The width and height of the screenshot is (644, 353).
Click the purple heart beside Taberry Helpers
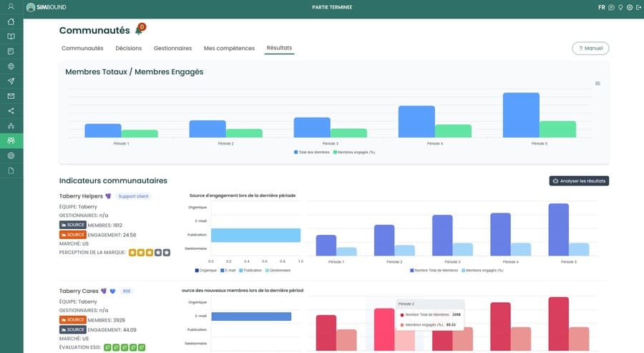(x=108, y=196)
